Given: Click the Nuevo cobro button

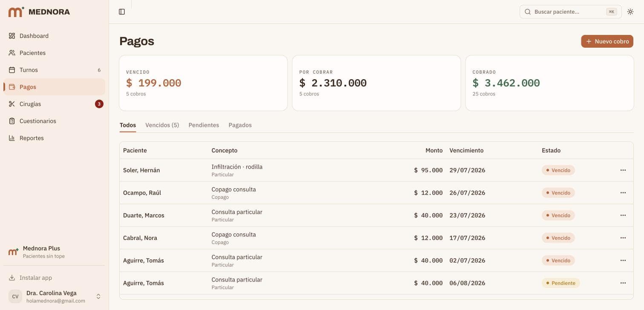Looking at the screenshot, I should coord(607,41).
